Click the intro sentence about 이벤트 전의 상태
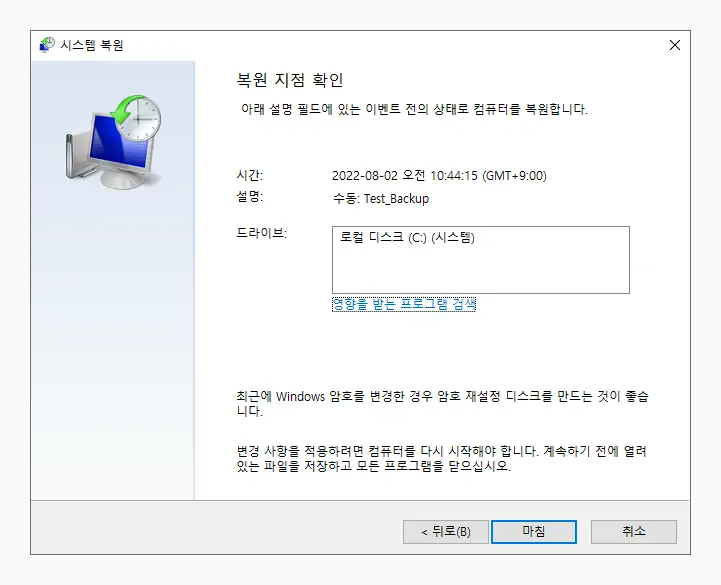 414,109
